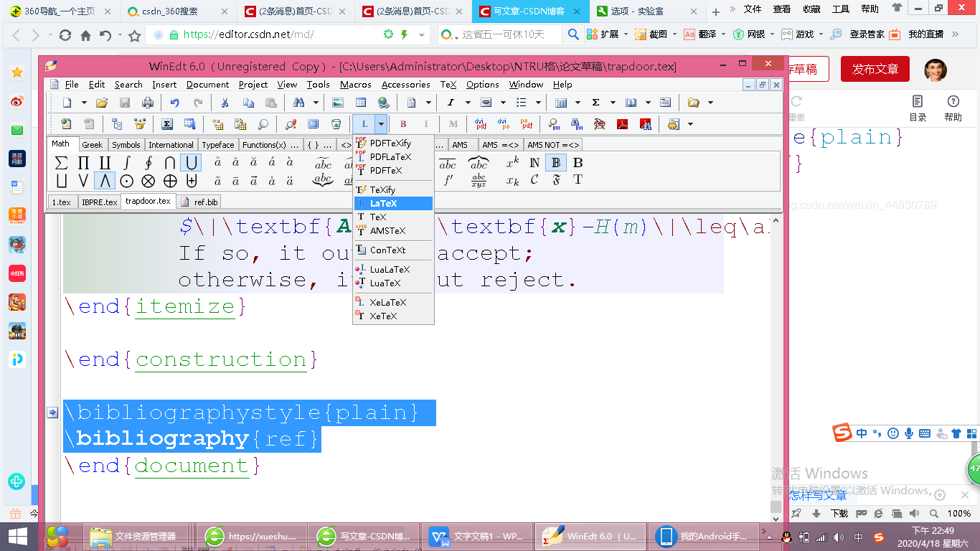Switch to the IBPRE.tex document tab
The image size is (980, 551).
[x=99, y=202]
